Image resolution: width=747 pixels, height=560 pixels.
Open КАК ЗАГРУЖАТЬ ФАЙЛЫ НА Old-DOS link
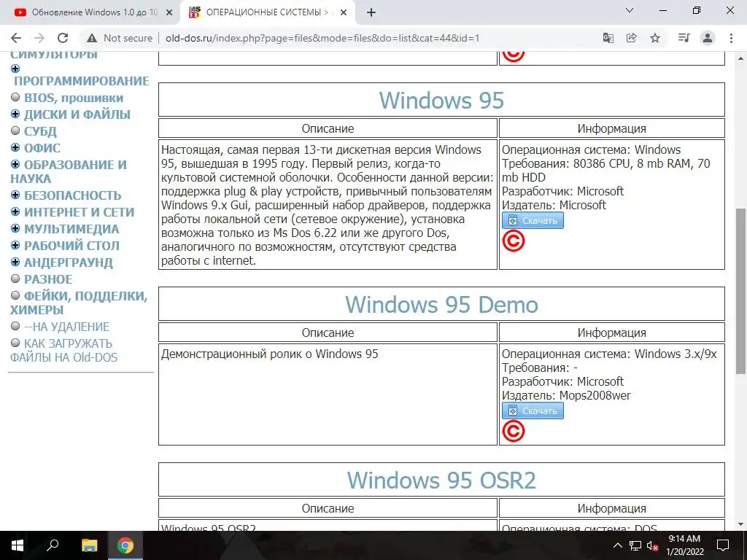63,350
